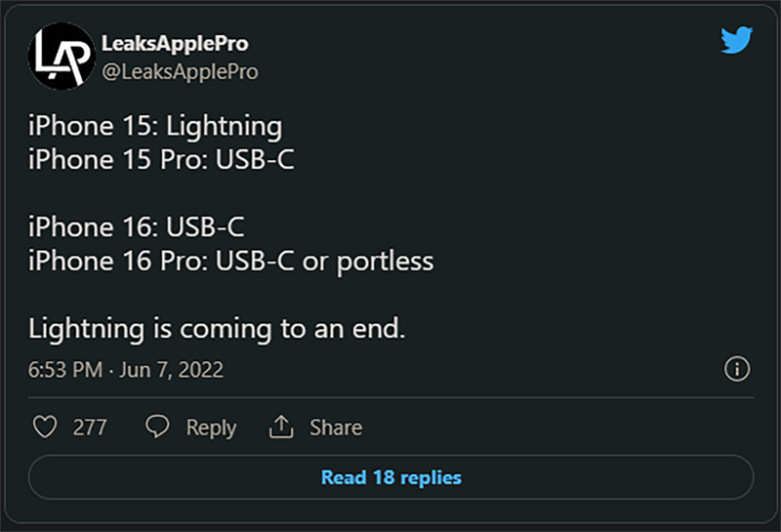Open the @LeaksApplePro handle link
This screenshot has width=781, height=532.
pos(180,71)
